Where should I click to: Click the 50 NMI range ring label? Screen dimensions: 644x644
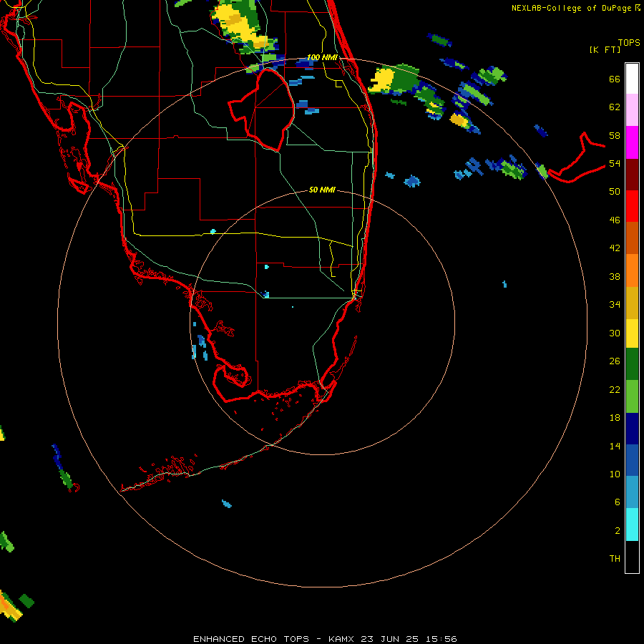click(x=322, y=190)
